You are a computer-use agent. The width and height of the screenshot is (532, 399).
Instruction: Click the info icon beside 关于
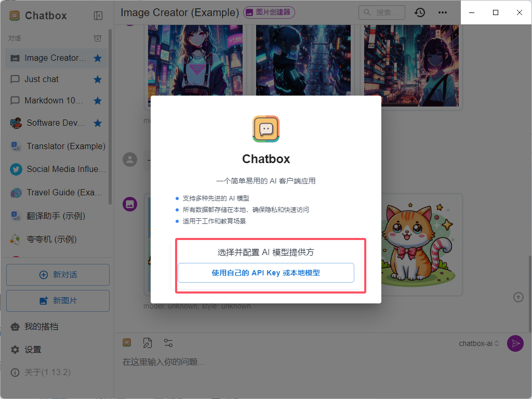click(x=15, y=373)
